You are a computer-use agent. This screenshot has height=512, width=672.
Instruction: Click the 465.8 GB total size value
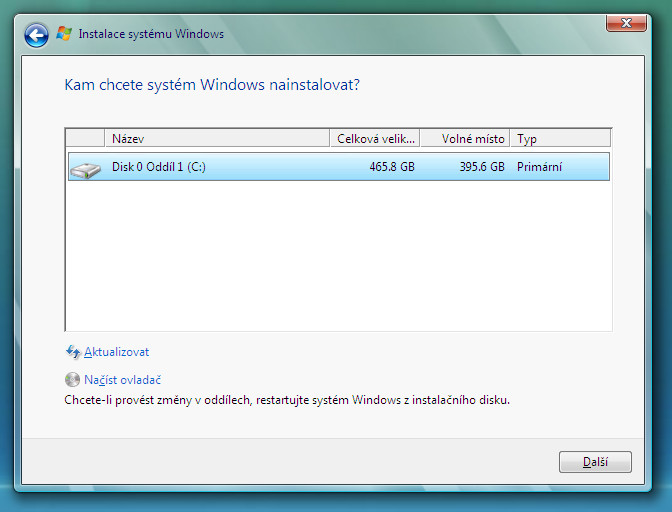(392, 167)
